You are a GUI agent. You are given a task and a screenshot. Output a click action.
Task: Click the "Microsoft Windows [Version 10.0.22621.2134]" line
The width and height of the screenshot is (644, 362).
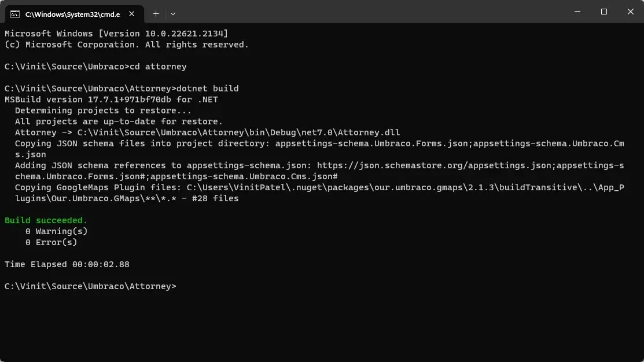pyautogui.click(x=116, y=34)
